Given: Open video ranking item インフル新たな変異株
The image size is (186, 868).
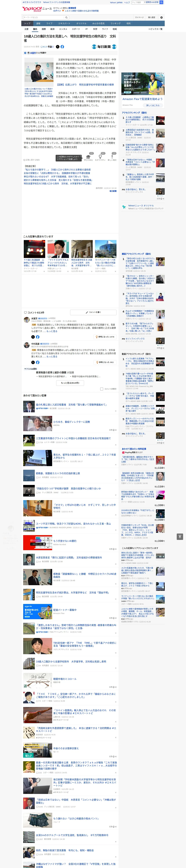Looking at the screenshot, I should click(x=140, y=363).
